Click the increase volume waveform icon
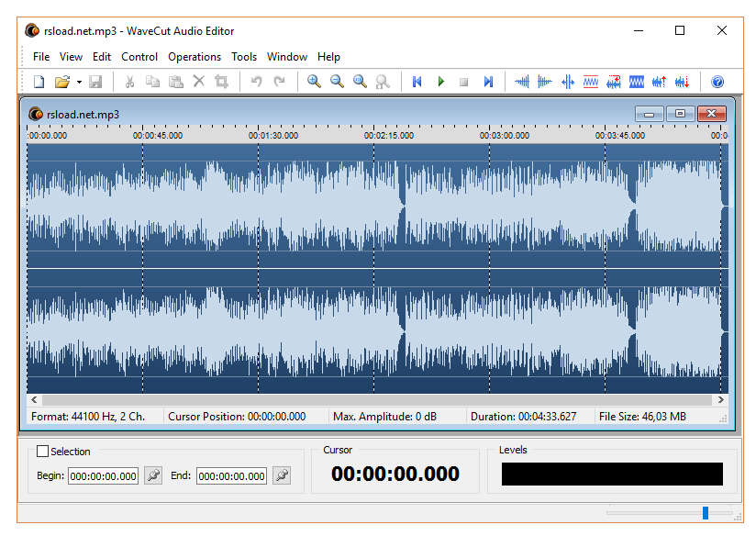756x536 pixels. [659, 82]
